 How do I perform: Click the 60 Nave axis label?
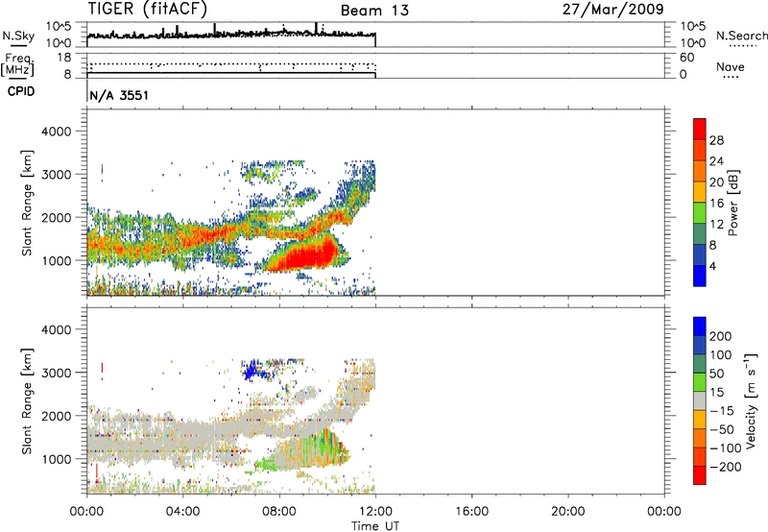(686, 58)
